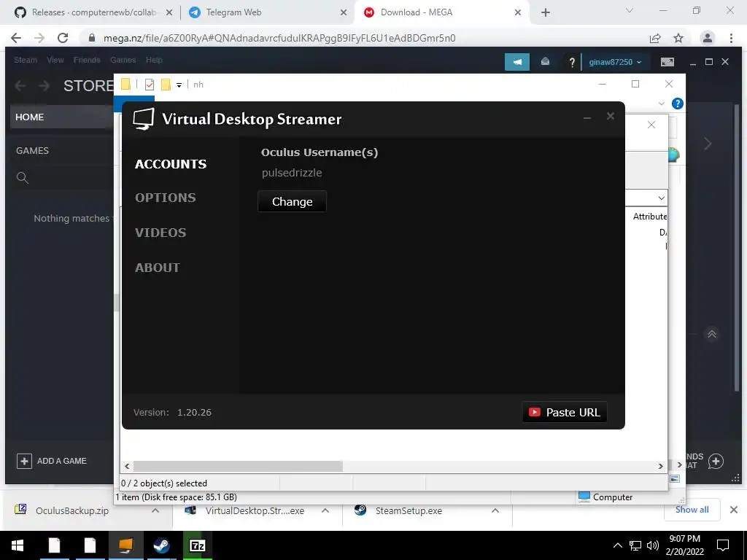Go to the ABOUT section
747x560 pixels.
tap(158, 268)
